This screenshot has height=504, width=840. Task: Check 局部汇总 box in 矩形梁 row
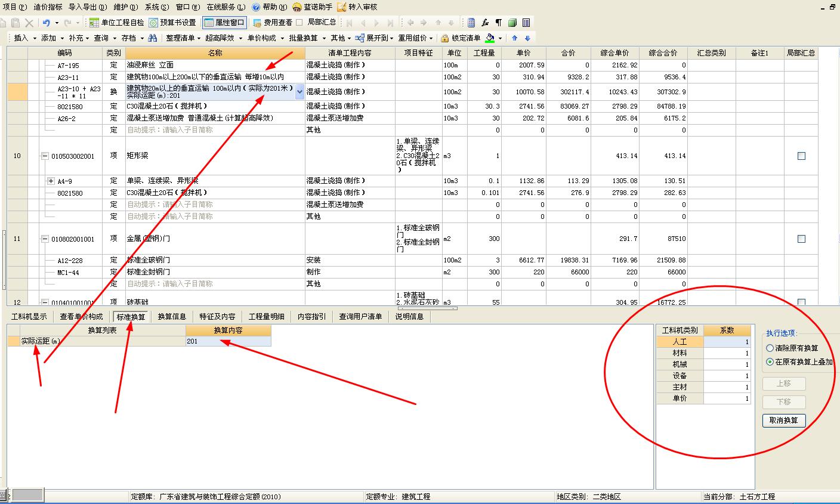pyautogui.click(x=801, y=156)
